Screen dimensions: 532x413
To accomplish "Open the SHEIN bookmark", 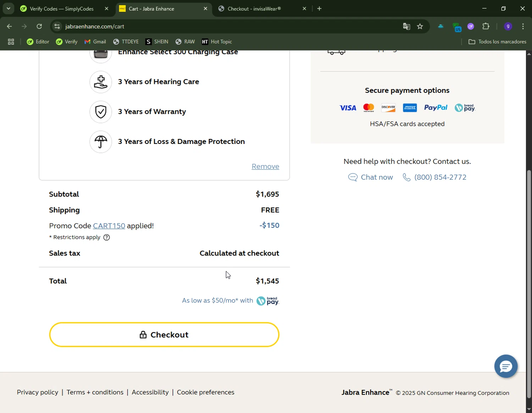I will [157, 41].
